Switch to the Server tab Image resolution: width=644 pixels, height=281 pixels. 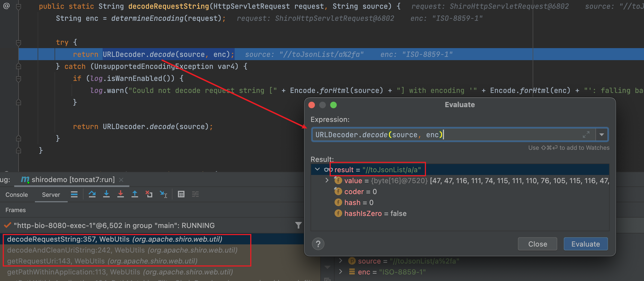point(51,195)
